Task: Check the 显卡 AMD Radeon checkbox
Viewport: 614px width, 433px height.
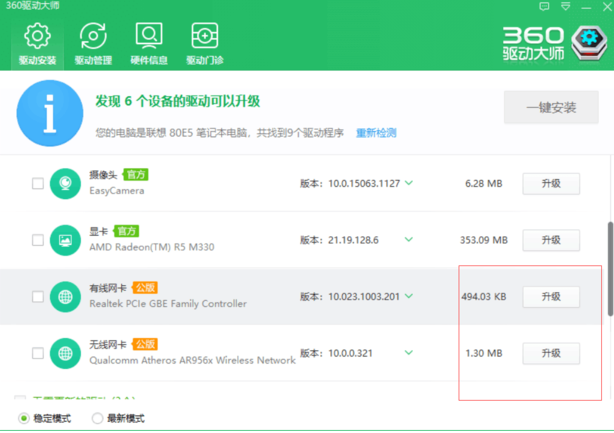Action: coord(38,240)
